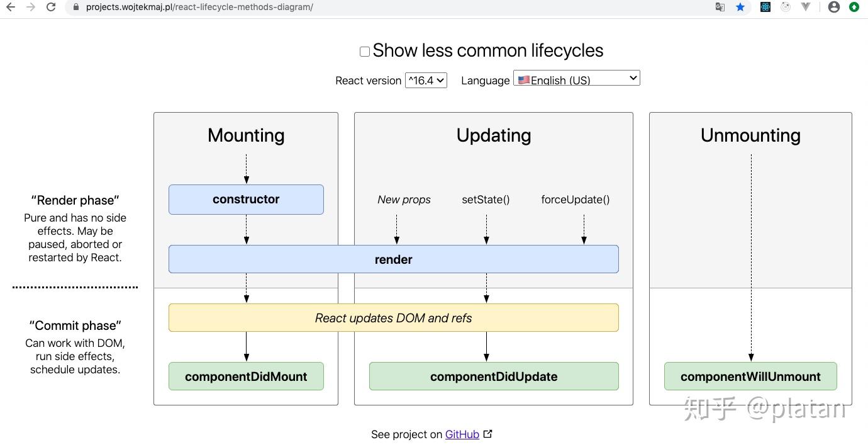This screenshot has width=868, height=447.
Task: Click the green browser update arrow icon
Action: [x=854, y=7]
